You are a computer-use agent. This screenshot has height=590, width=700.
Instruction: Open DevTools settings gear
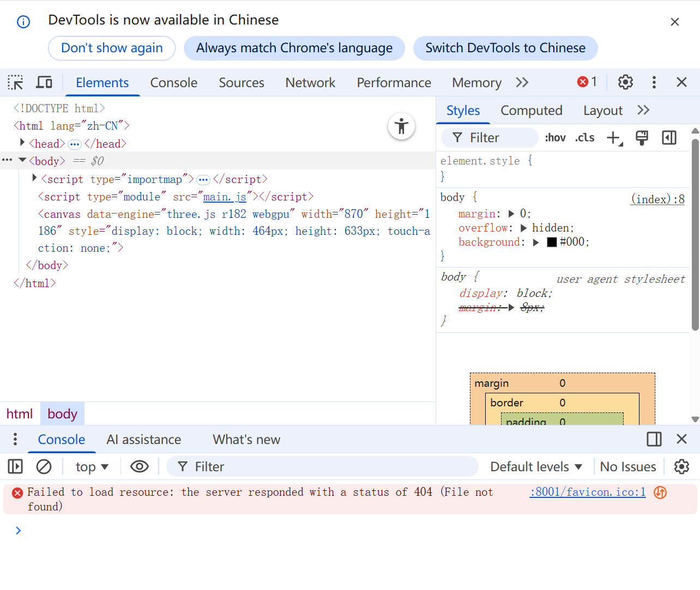coord(625,82)
